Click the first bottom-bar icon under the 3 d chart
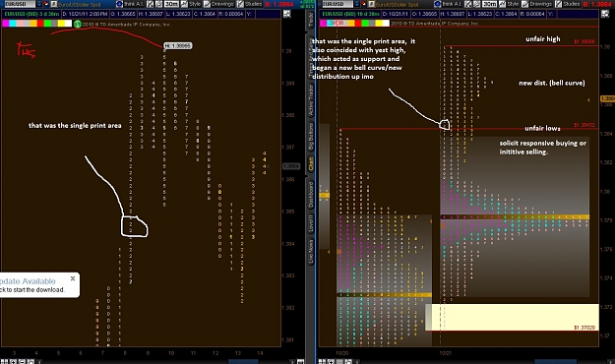 click(x=5, y=361)
